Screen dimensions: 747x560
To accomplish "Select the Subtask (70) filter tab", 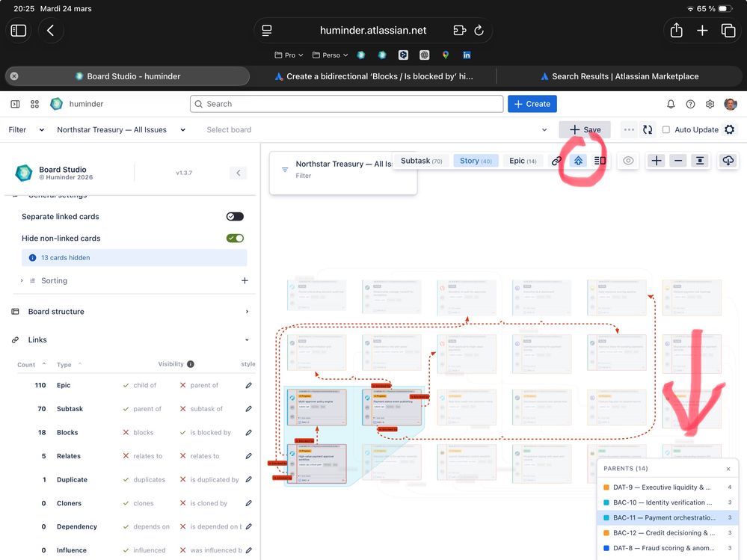I will click(421, 161).
